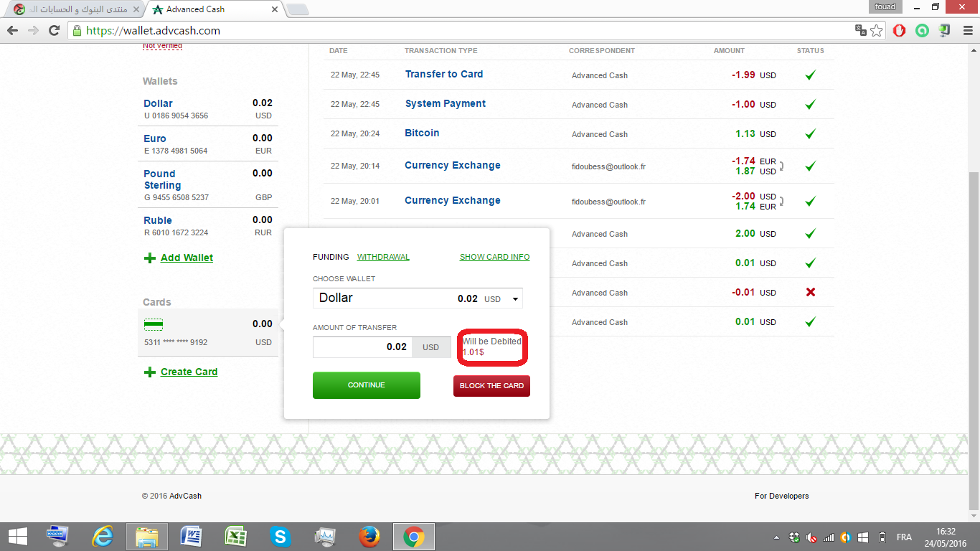
Task: Switch to the WITHDRAWAL tab in card popup
Action: (383, 257)
